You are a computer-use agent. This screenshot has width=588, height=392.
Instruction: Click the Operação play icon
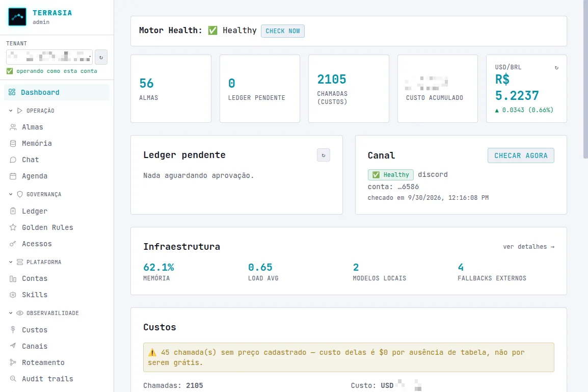[20, 111]
